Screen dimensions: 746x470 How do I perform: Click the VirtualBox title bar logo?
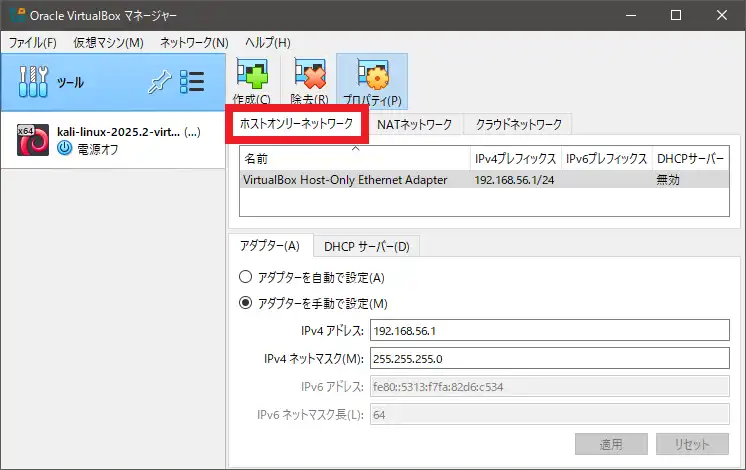(17, 15)
